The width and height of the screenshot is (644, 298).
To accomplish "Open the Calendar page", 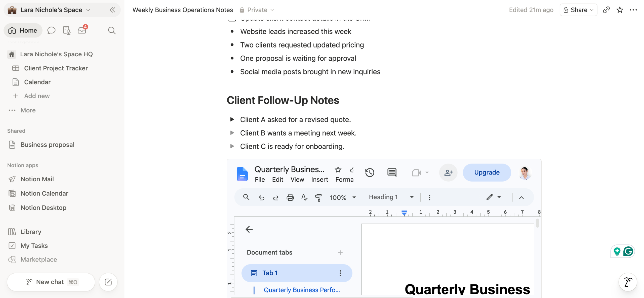I will [x=37, y=82].
